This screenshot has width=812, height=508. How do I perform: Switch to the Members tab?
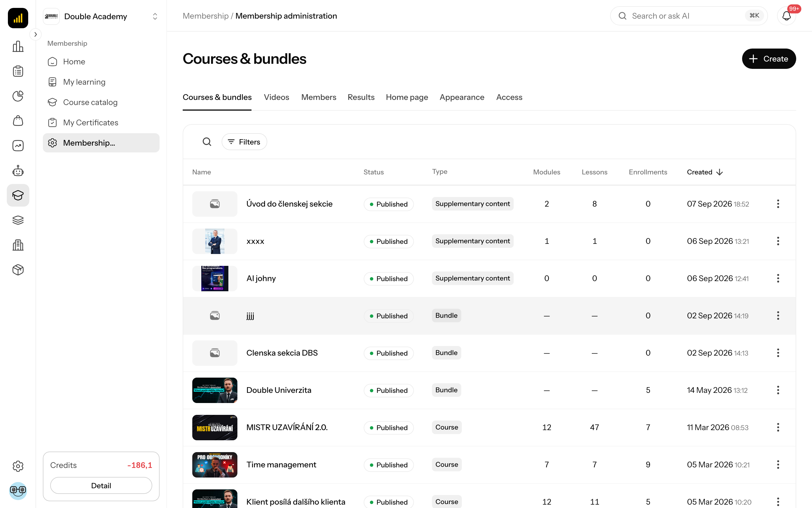pyautogui.click(x=318, y=97)
